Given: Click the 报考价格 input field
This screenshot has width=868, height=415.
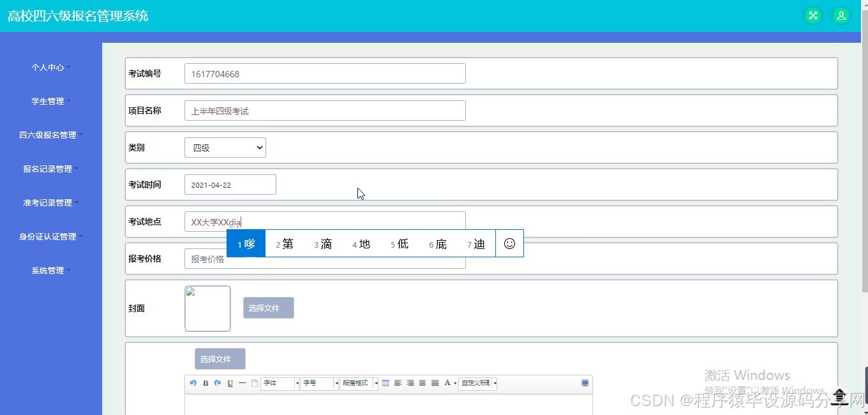Looking at the screenshot, I should [x=325, y=259].
